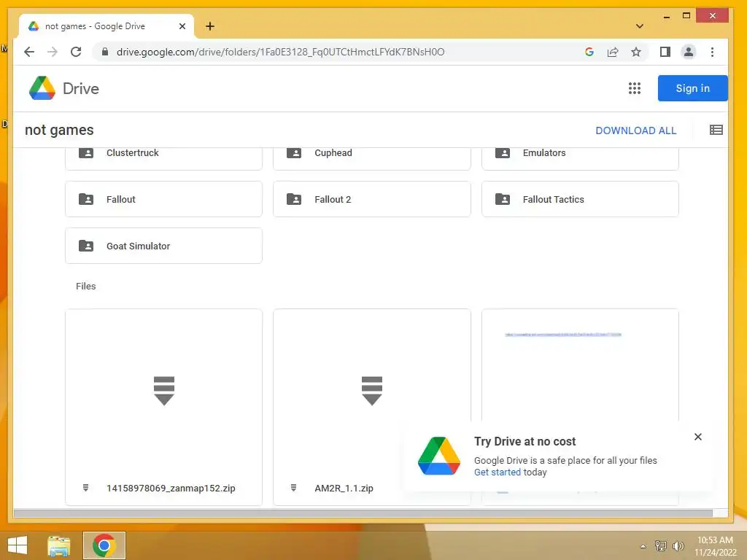Click the padlock site info icon
747x560 pixels.
pyautogui.click(x=105, y=52)
